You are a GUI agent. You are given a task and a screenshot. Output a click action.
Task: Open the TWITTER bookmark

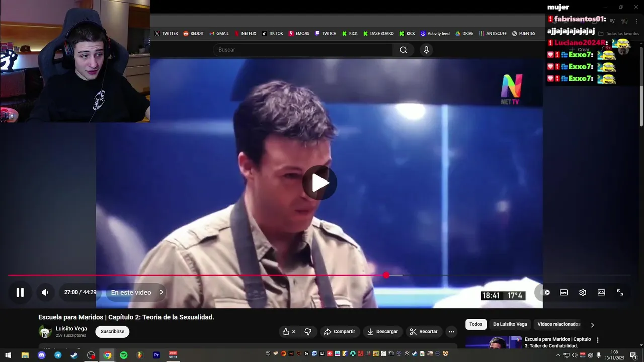click(x=166, y=33)
